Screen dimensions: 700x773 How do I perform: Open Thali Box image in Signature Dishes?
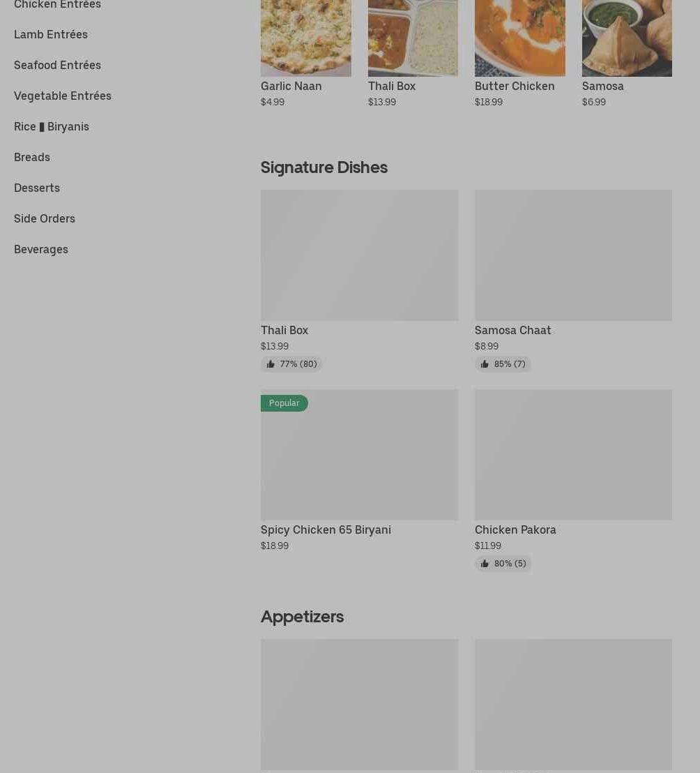click(359, 255)
